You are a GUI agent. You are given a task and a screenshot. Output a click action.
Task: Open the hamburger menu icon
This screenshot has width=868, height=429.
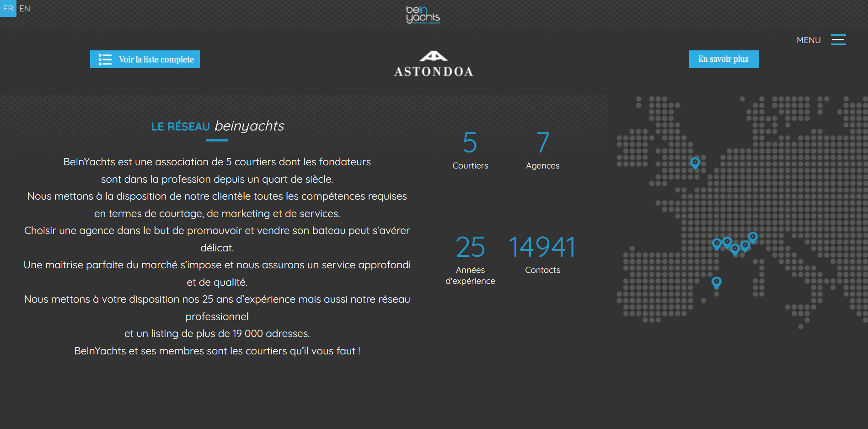(x=838, y=40)
